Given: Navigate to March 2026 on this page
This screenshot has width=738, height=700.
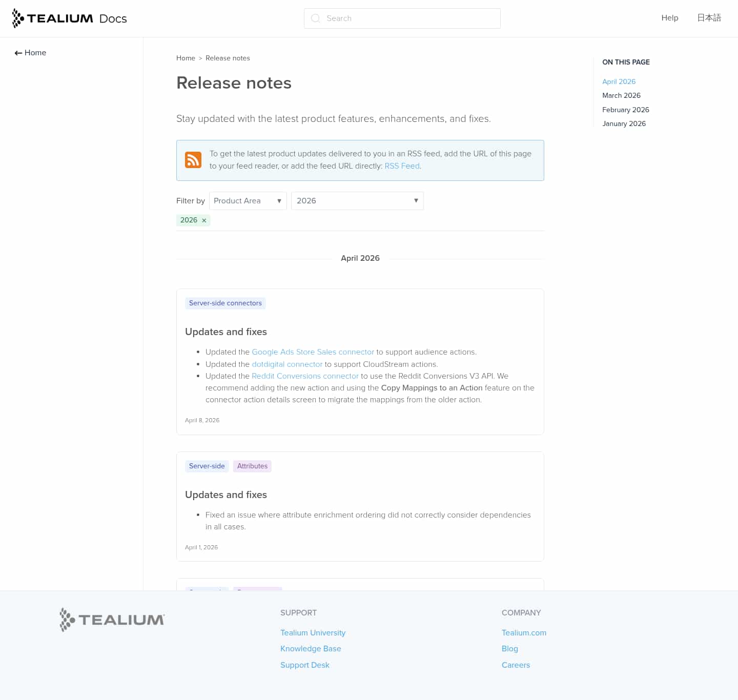Looking at the screenshot, I should pos(621,95).
